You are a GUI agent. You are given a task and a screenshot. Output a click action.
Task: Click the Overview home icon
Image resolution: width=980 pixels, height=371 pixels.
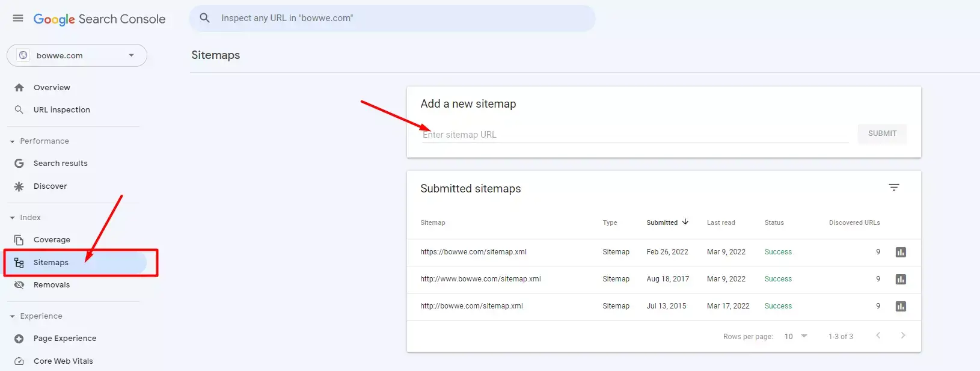coord(19,88)
